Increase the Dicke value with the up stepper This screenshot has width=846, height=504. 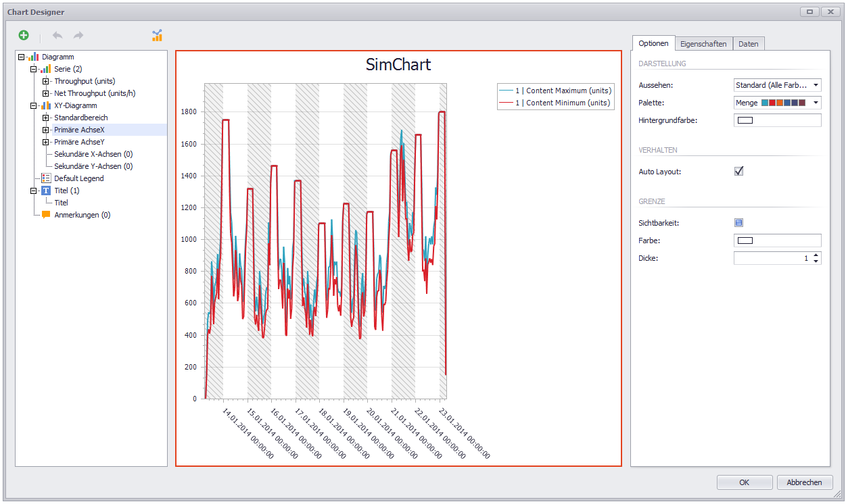[817, 254]
